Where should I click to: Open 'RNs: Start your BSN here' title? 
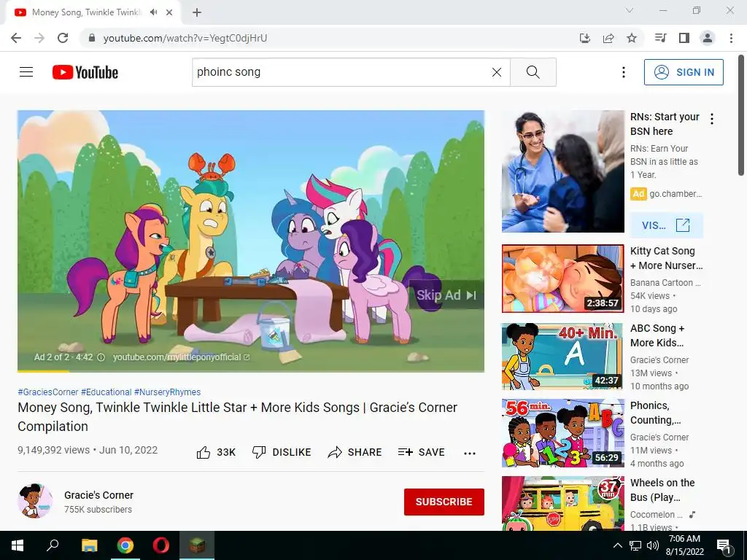pos(665,124)
